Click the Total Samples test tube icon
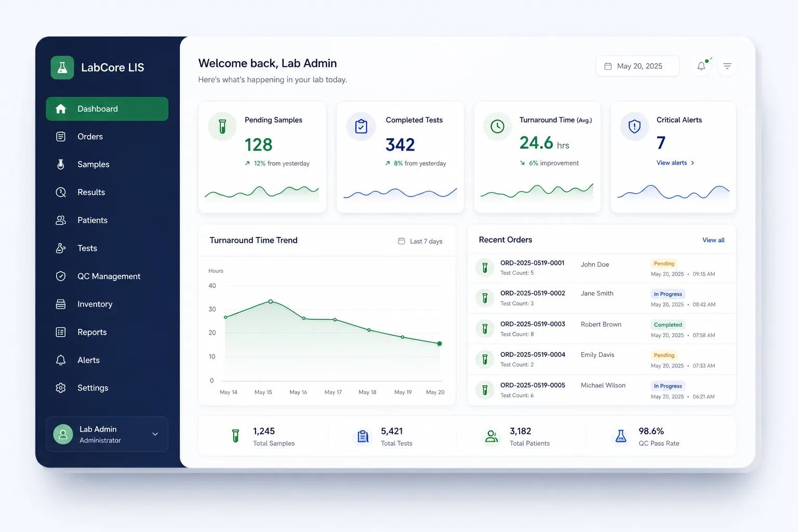Image resolution: width=798 pixels, height=532 pixels. [x=235, y=436]
